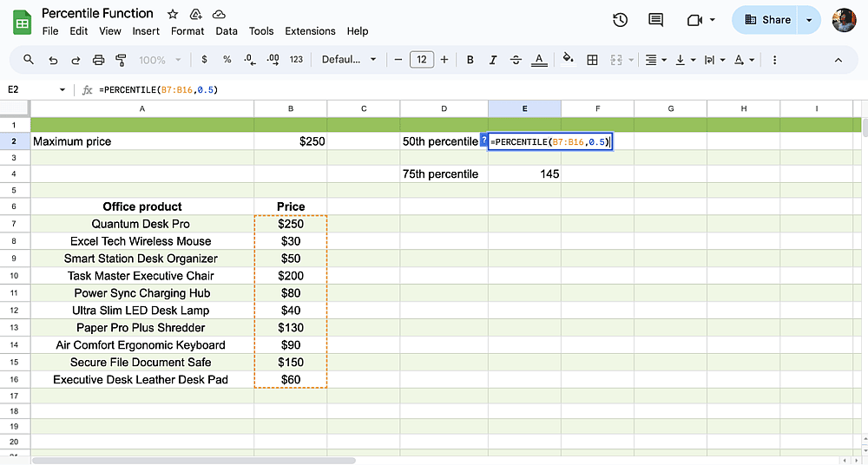The height and width of the screenshot is (465, 868).
Task: Open the Tools menu
Action: [x=261, y=31]
